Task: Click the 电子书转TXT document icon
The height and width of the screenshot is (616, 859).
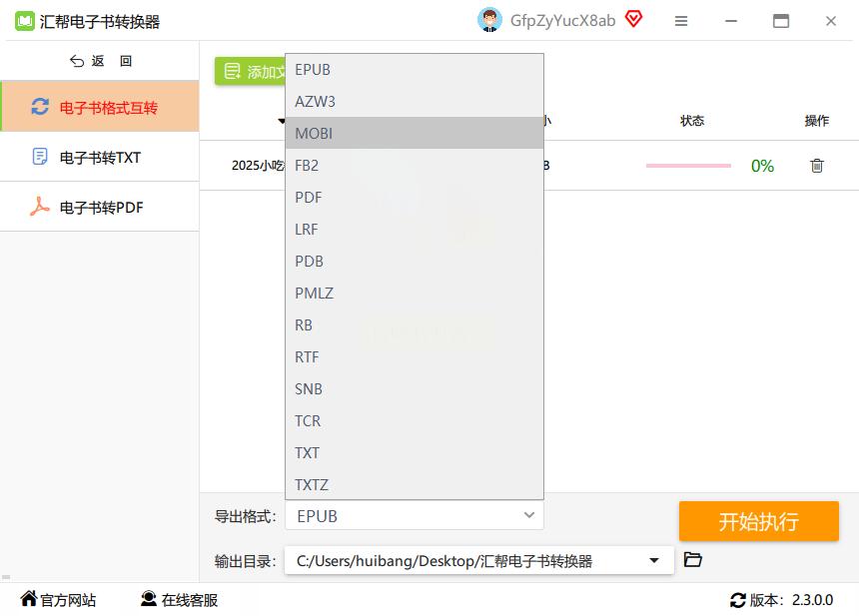Action: (x=39, y=157)
